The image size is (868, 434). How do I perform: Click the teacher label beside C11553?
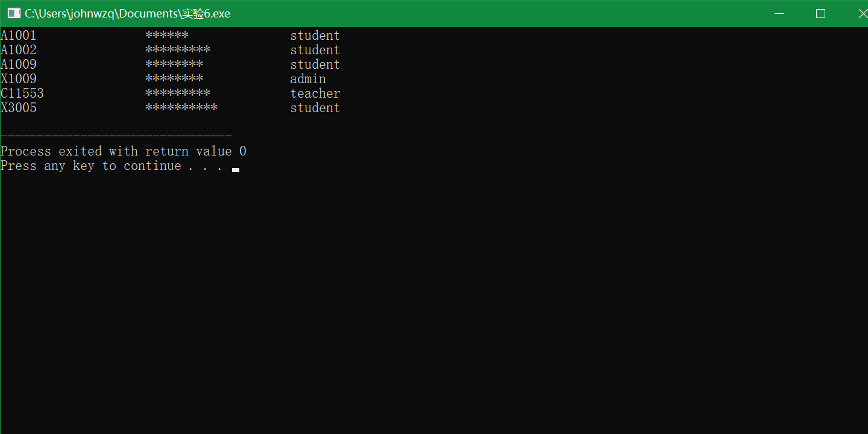[315, 93]
